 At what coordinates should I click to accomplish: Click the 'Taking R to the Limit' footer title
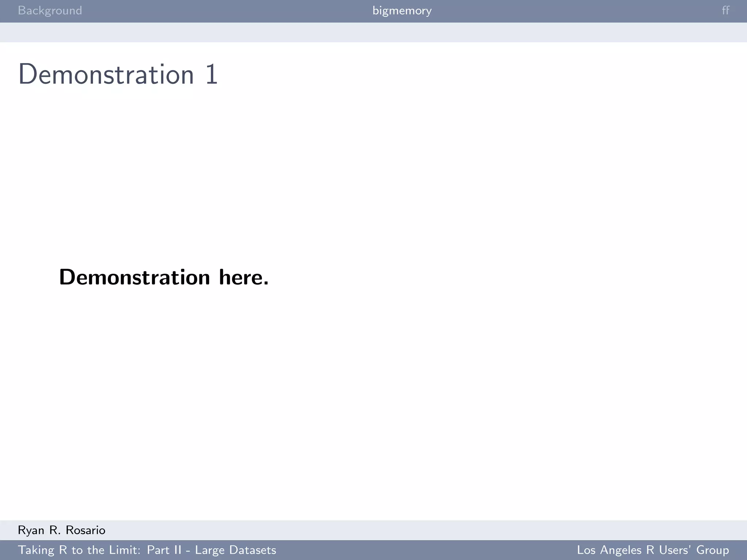pos(147,550)
